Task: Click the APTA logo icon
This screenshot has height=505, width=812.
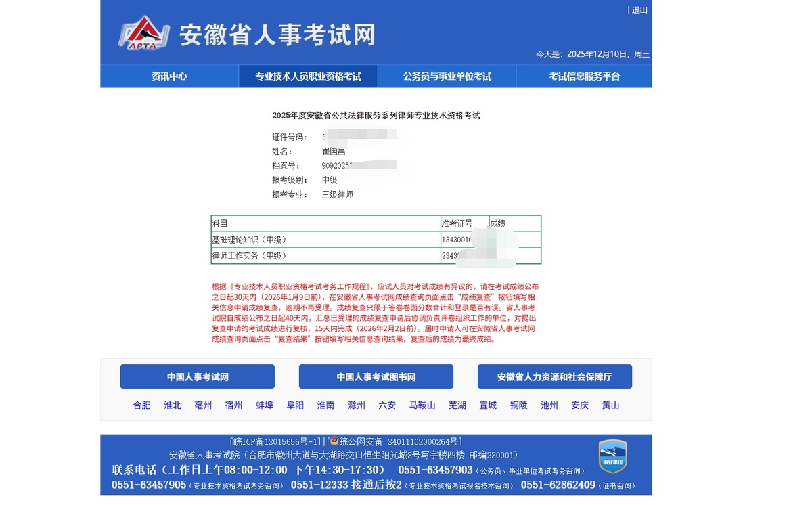Action: (143, 32)
